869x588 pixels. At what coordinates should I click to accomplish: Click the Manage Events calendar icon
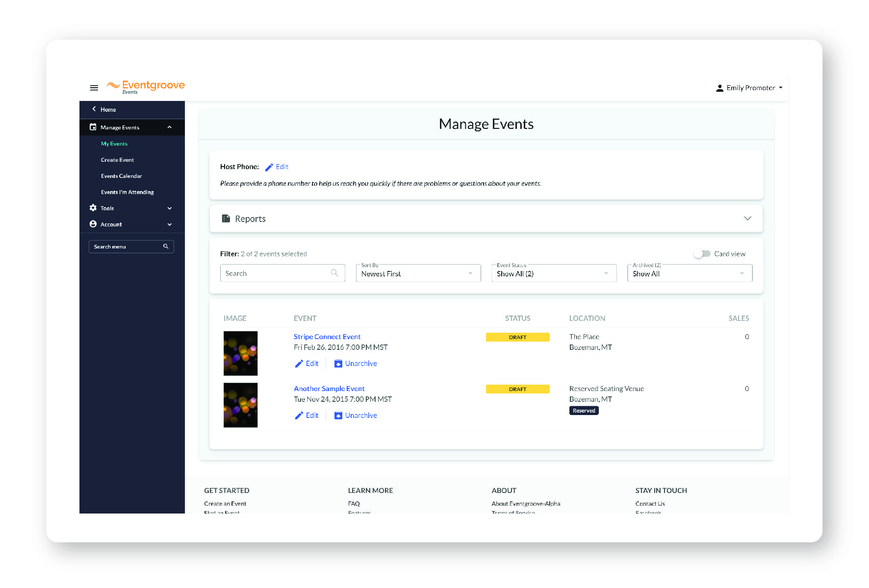93,127
